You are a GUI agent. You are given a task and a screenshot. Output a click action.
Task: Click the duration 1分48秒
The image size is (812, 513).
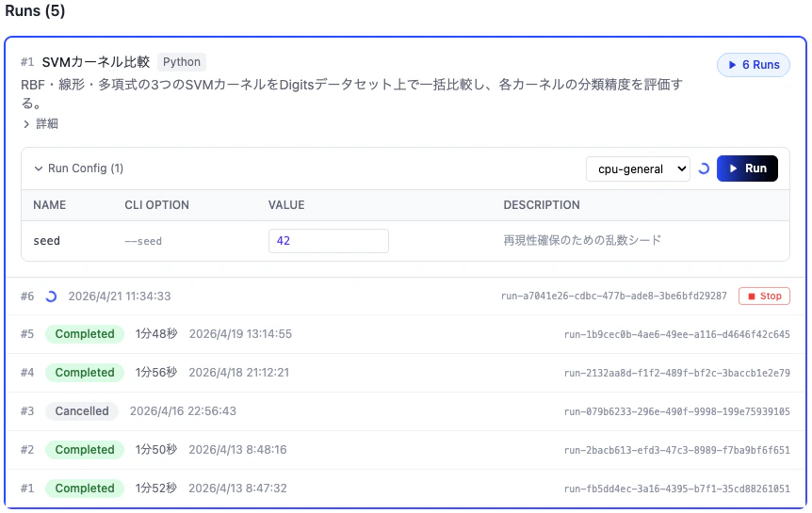click(x=156, y=334)
